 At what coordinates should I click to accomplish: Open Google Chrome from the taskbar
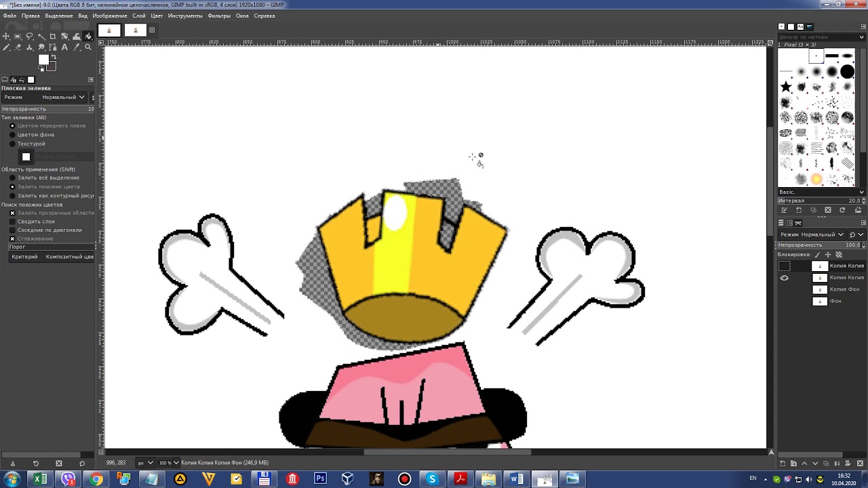96,479
